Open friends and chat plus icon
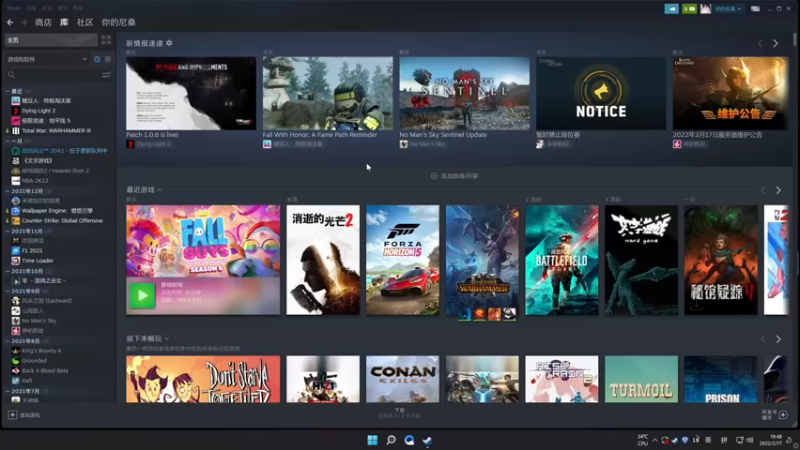The height and width of the screenshot is (450, 800). click(x=783, y=415)
